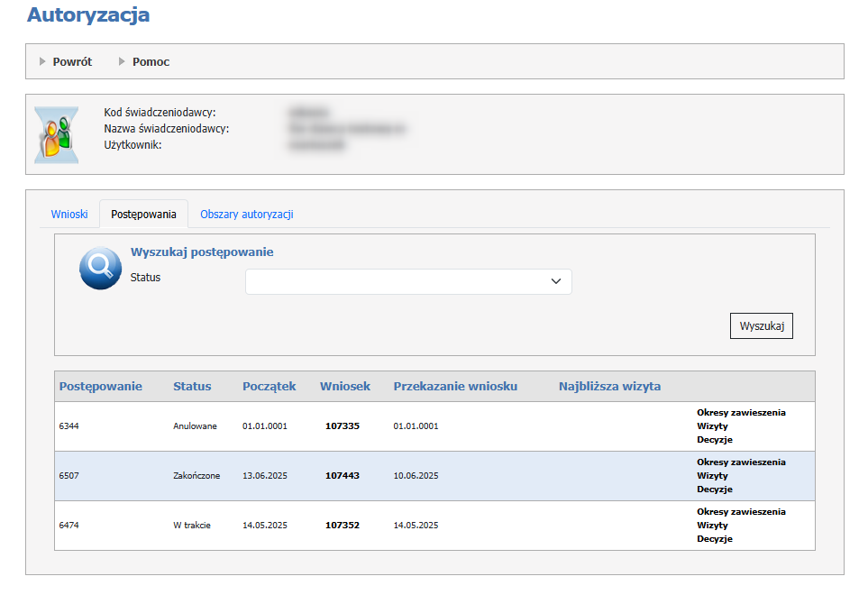Viewport: 868px width, 604px height.
Task: Open application number 107335
Action: pyautogui.click(x=342, y=426)
